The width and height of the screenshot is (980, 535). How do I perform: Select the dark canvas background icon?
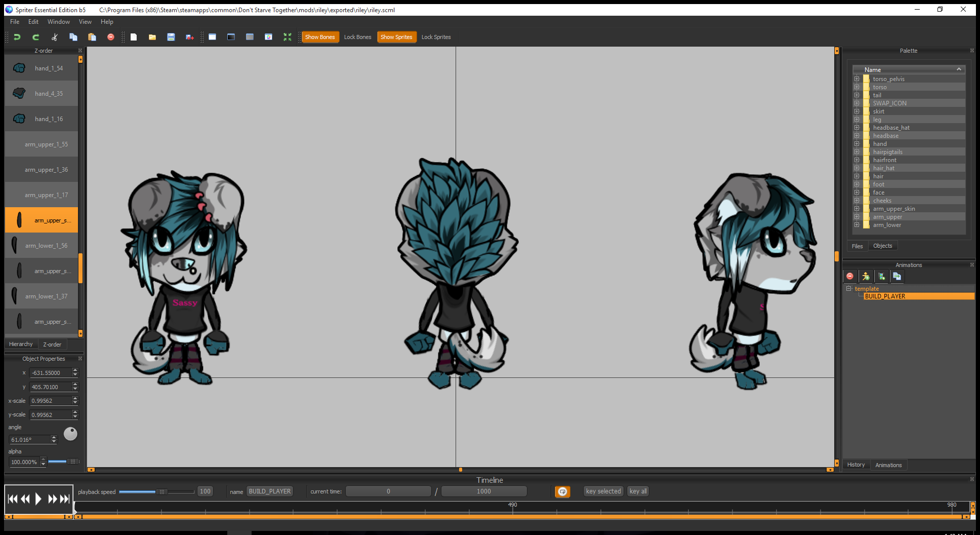click(x=231, y=37)
